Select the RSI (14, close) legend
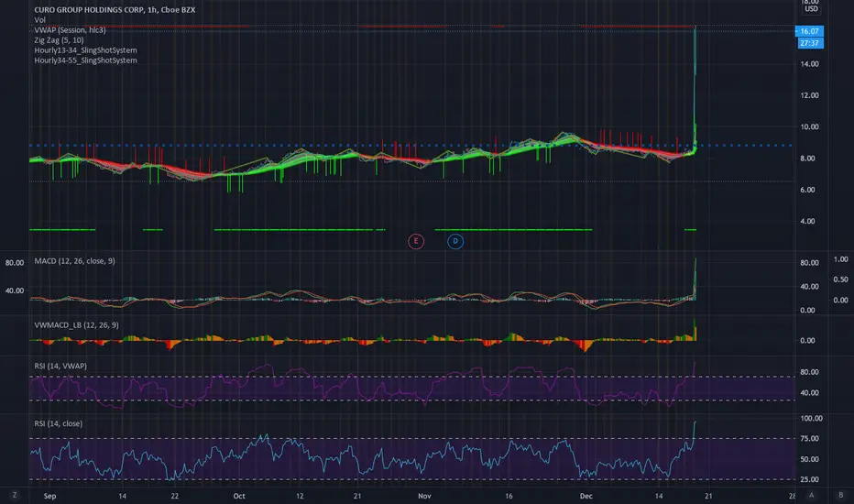Viewport: 854px width, 504px height. point(59,423)
